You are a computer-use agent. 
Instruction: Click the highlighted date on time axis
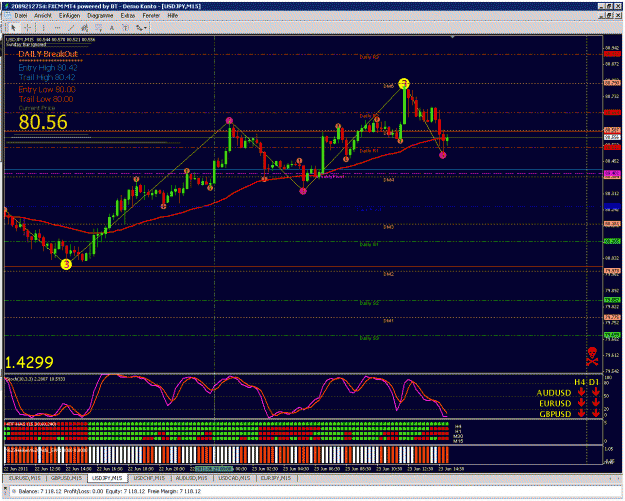pos(214,469)
